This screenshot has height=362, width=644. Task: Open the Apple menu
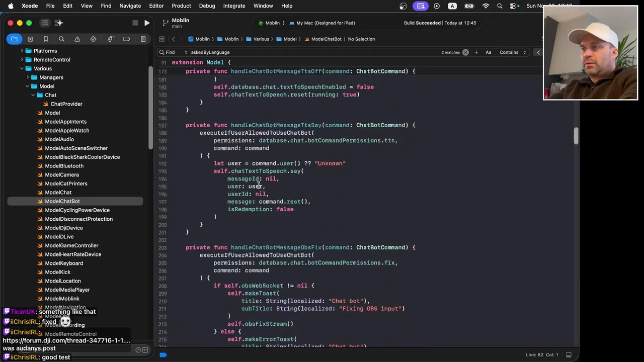click(x=11, y=6)
